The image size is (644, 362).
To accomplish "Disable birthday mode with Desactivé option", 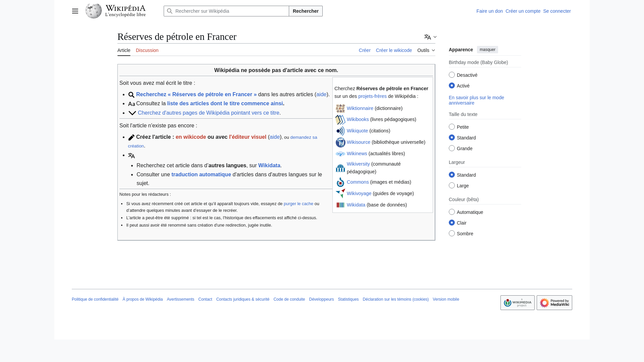I will pyautogui.click(x=452, y=75).
